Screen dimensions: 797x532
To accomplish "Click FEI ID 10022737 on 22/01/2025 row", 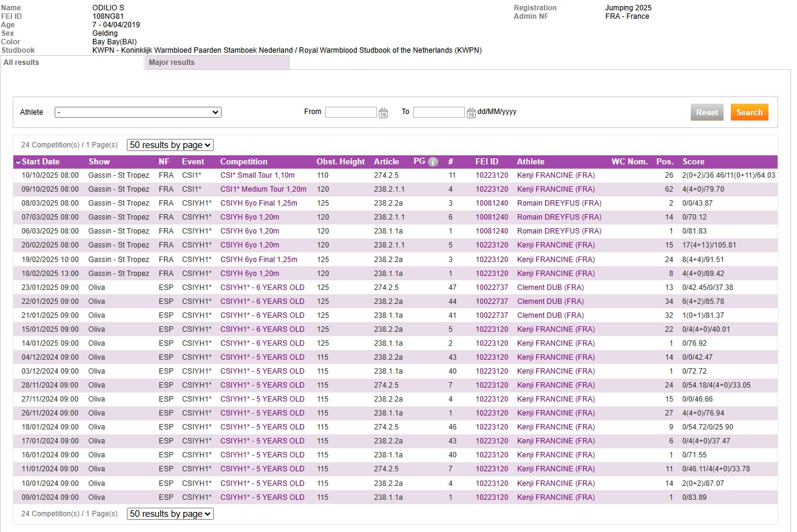I will click(x=491, y=301).
